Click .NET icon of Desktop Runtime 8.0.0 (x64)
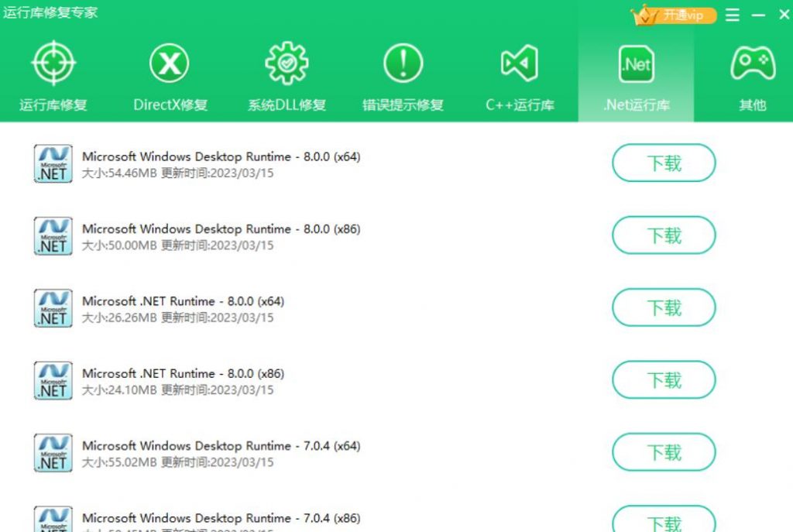 pyautogui.click(x=53, y=164)
